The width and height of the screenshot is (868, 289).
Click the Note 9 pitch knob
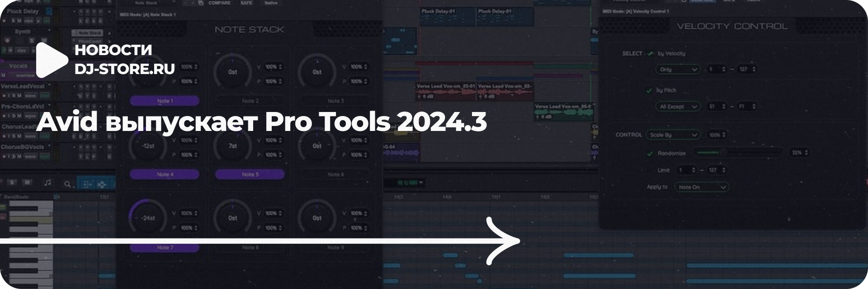[317, 218]
